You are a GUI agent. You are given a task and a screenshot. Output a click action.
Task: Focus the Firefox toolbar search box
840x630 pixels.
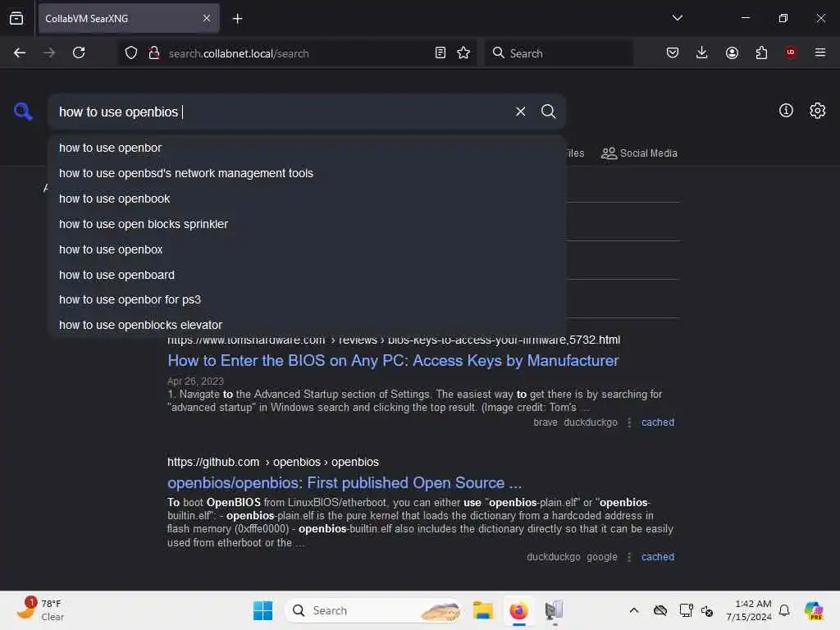559,53
